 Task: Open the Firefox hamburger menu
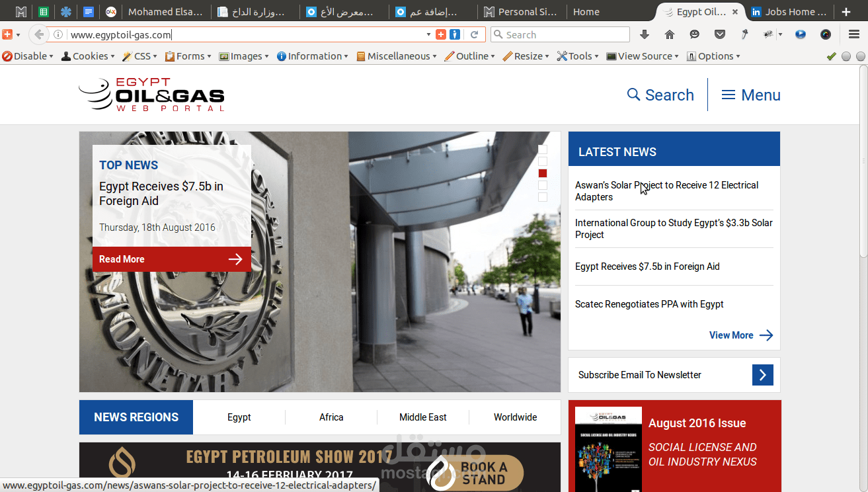click(x=854, y=34)
